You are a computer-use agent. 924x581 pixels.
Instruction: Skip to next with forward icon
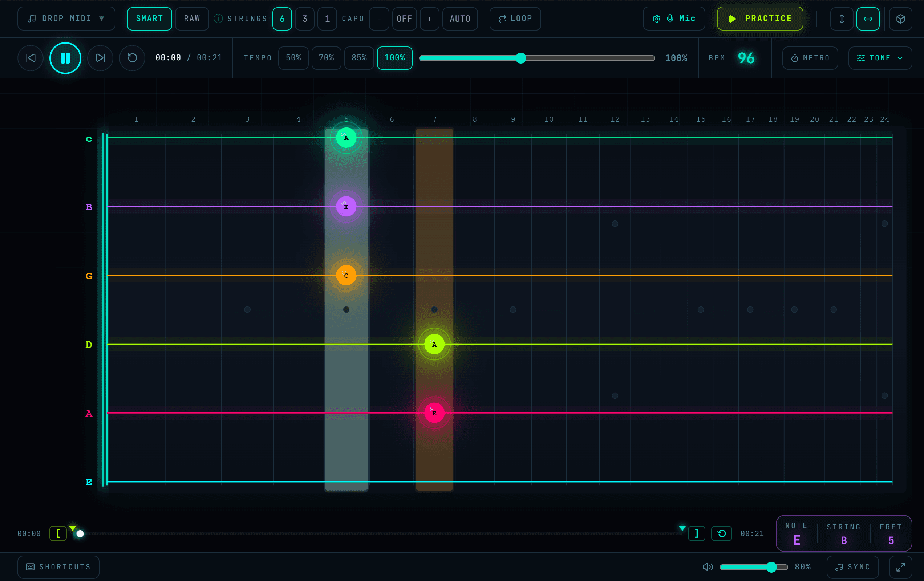(x=100, y=58)
